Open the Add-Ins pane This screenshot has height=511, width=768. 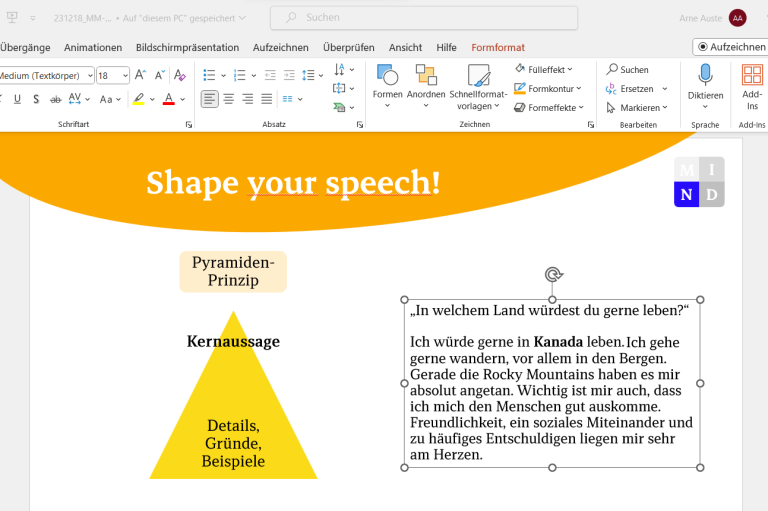coord(752,87)
